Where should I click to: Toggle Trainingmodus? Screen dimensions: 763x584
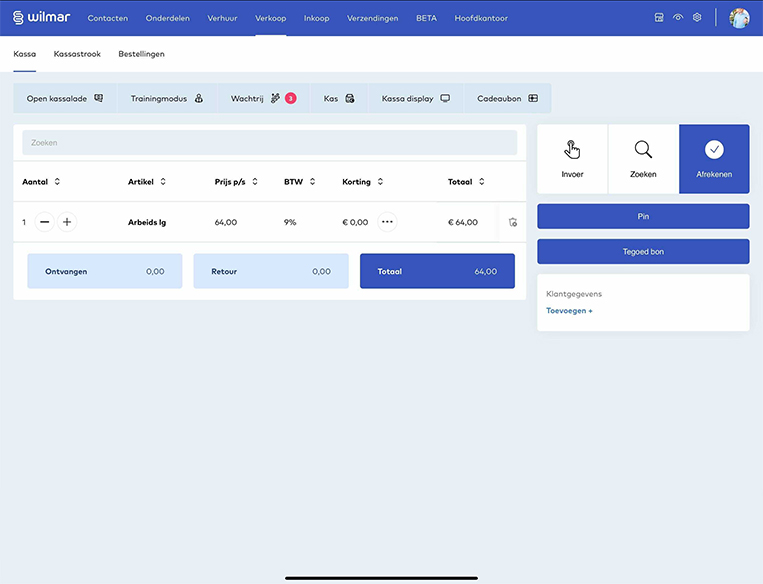click(167, 98)
